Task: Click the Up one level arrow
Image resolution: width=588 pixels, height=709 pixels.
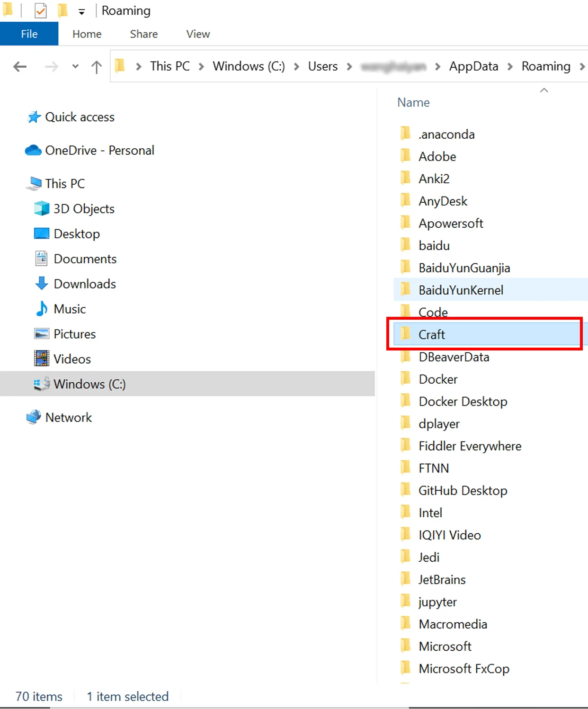Action: click(97, 67)
